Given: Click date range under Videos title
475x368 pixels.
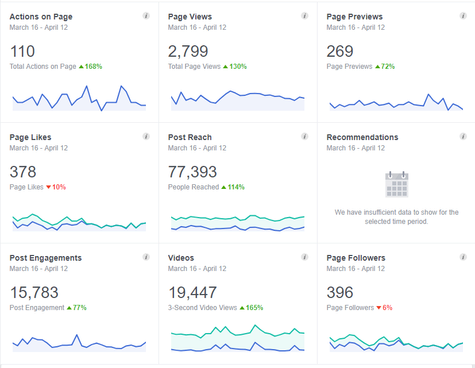Looking at the screenshot, I should 197,268.
